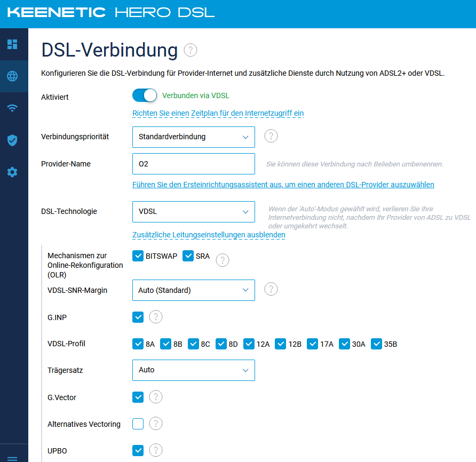This screenshot has width=476, height=462.
Task: Click the Provider-Name label
Action: 66,164
